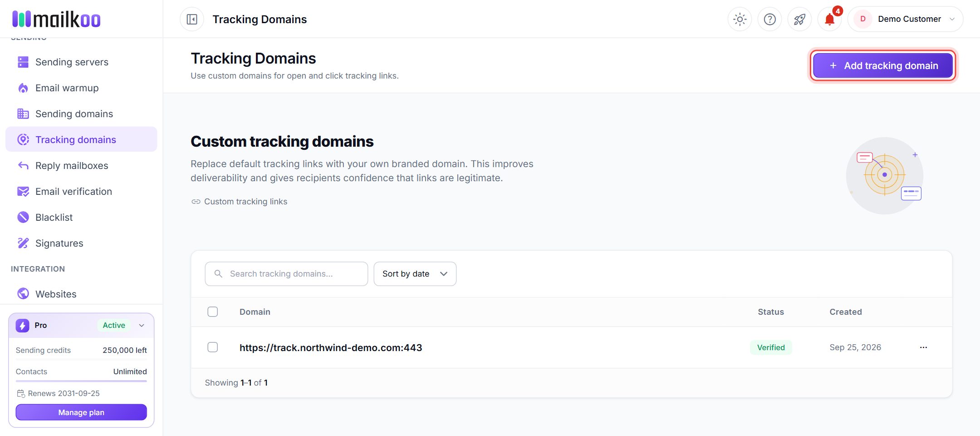Click the mailkoo logo
Screen dimensions: 980x436
click(56, 19)
